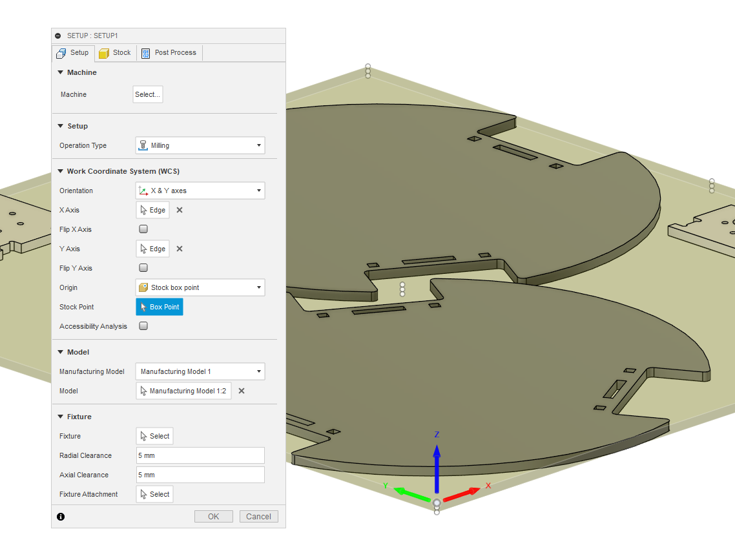Collapse the Work Coordinate System section
The width and height of the screenshot is (735, 560).
point(61,171)
